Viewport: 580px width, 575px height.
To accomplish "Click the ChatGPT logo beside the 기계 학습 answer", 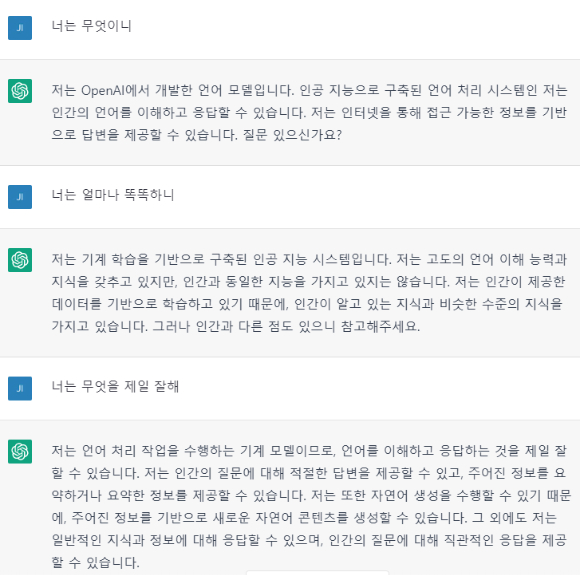I will pos(20,260).
